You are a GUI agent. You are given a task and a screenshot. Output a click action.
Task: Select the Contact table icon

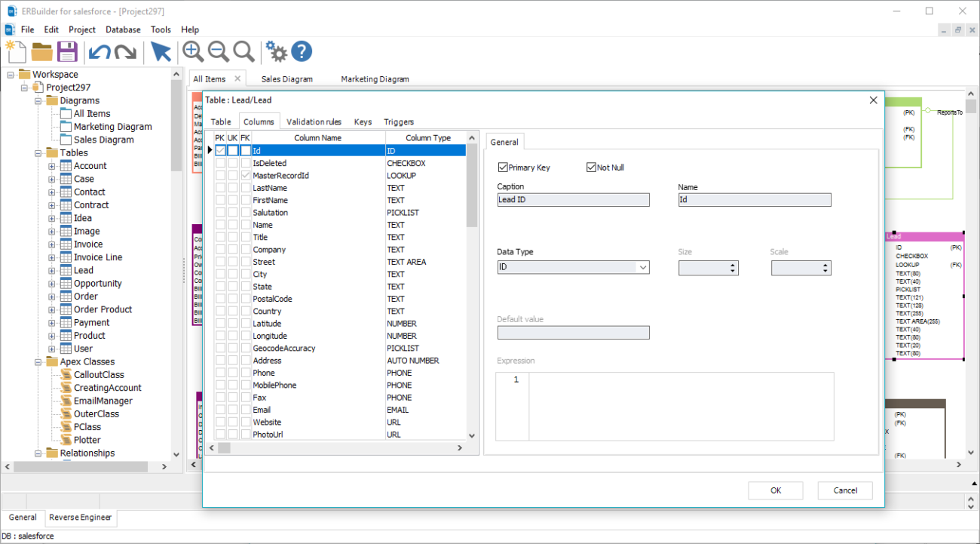coord(66,192)
